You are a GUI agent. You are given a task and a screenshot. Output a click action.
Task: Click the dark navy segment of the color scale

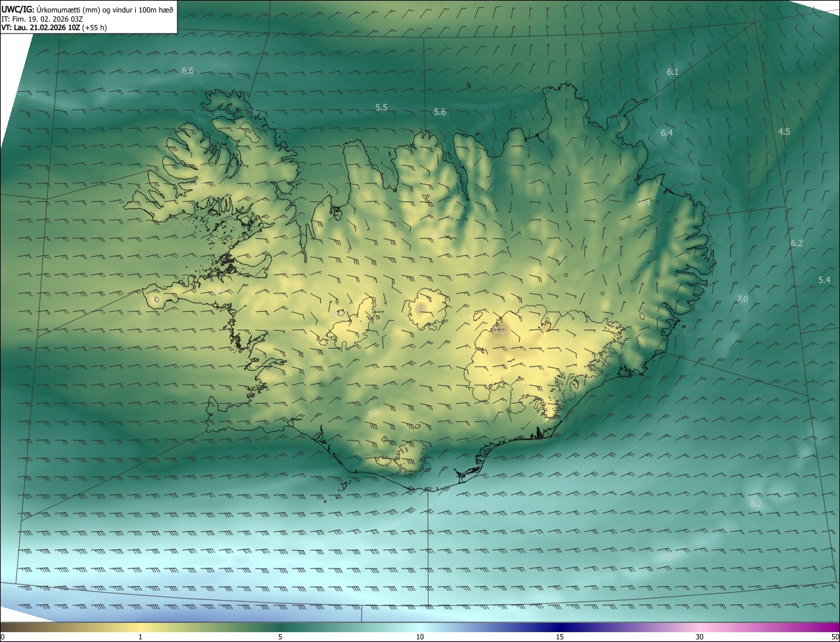pos(560,628)
